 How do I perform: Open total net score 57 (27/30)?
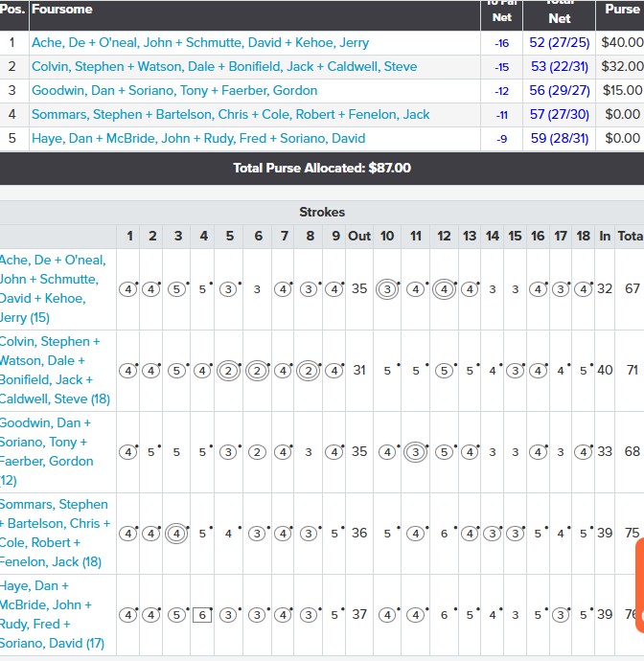tap(560, 115)
